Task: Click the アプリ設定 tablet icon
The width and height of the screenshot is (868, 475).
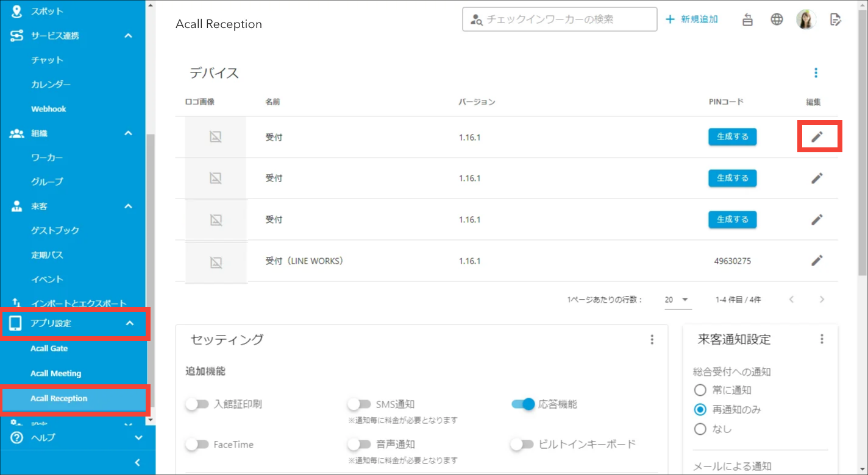Action: (16, 323)
